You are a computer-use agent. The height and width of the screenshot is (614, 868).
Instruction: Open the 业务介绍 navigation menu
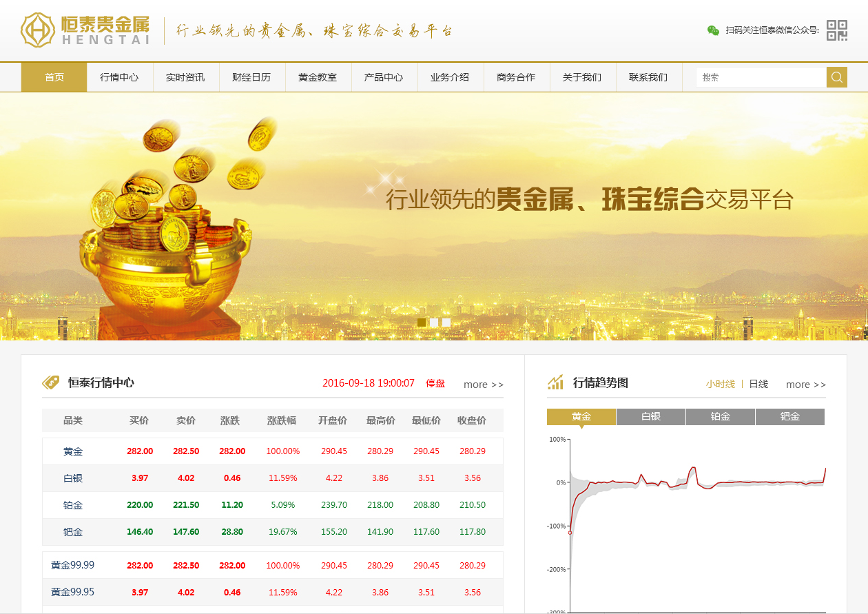451,77
